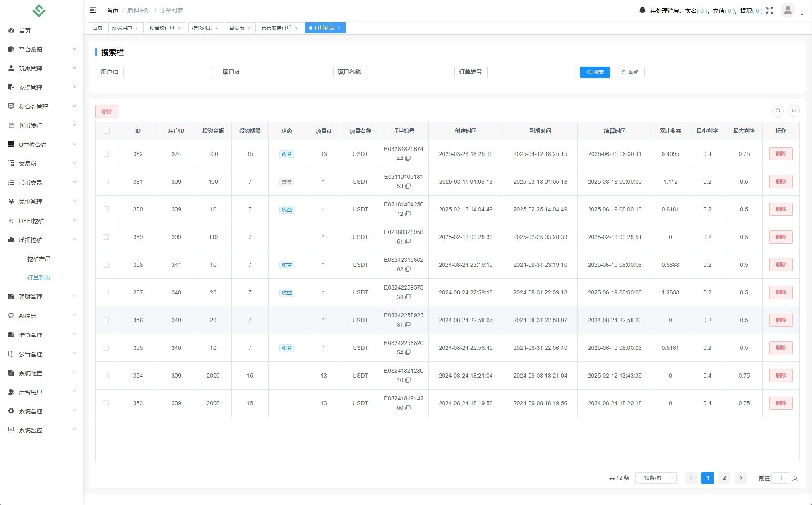Image resolution: width=812 pixels, height=505 pixels.
Task: Click the user avatar icon
Action: click(787, 10)
